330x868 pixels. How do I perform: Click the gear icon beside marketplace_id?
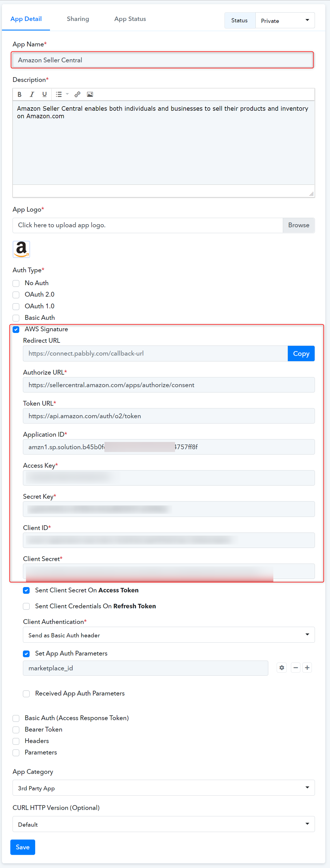coord(282,668)
